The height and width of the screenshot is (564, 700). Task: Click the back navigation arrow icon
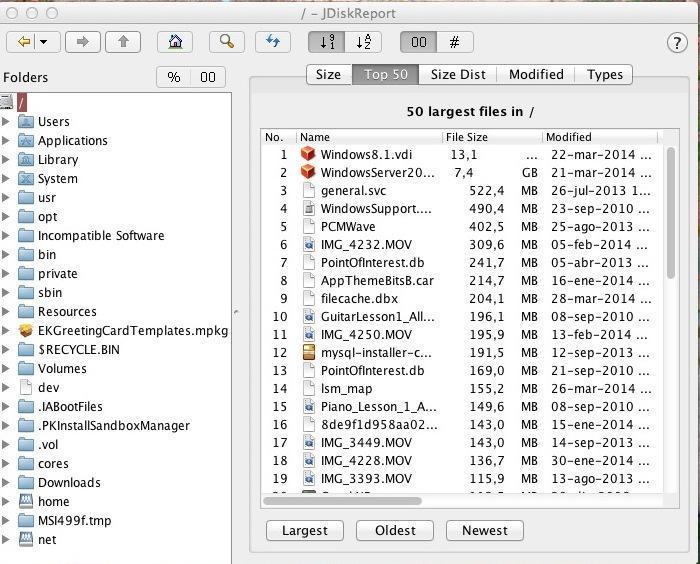pyautogui.click(x=24, y=42)
